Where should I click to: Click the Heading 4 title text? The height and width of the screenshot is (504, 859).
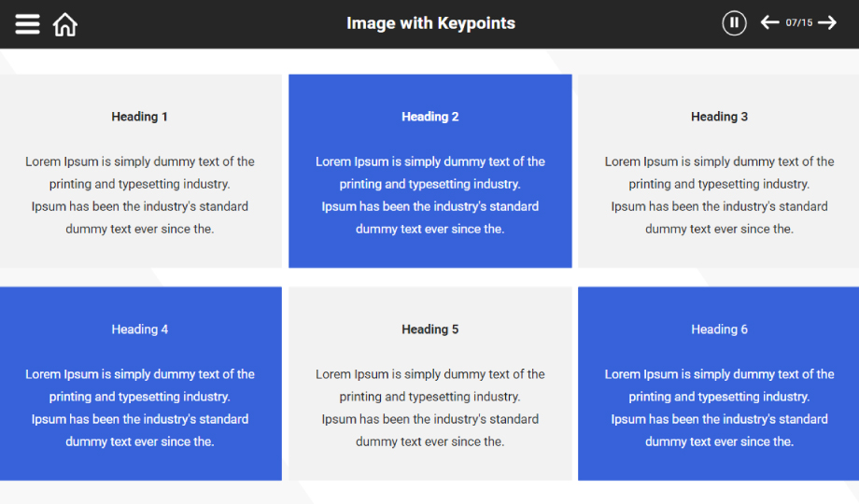[140, 329]
